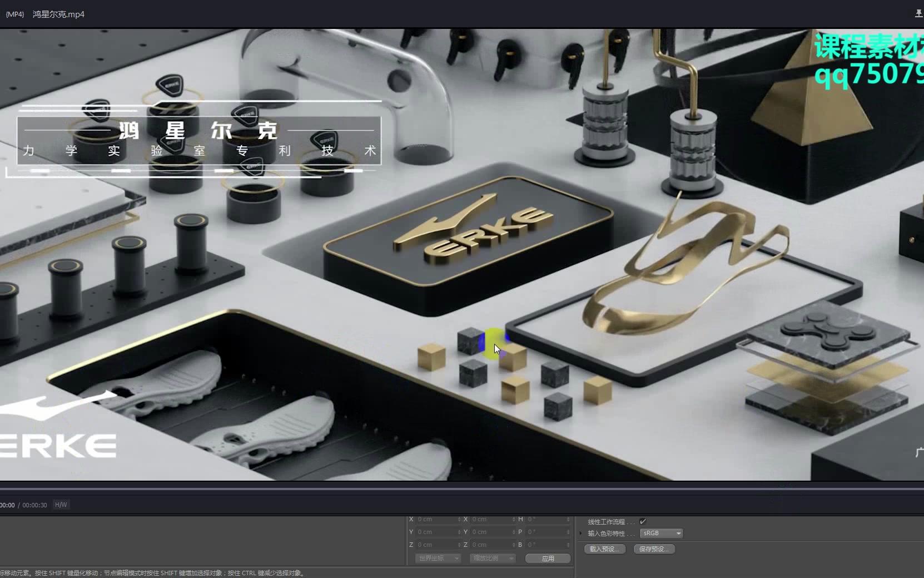Click the {MP4} format label
924x578 pixels.
pyautogui.click(x=15, y=14)
